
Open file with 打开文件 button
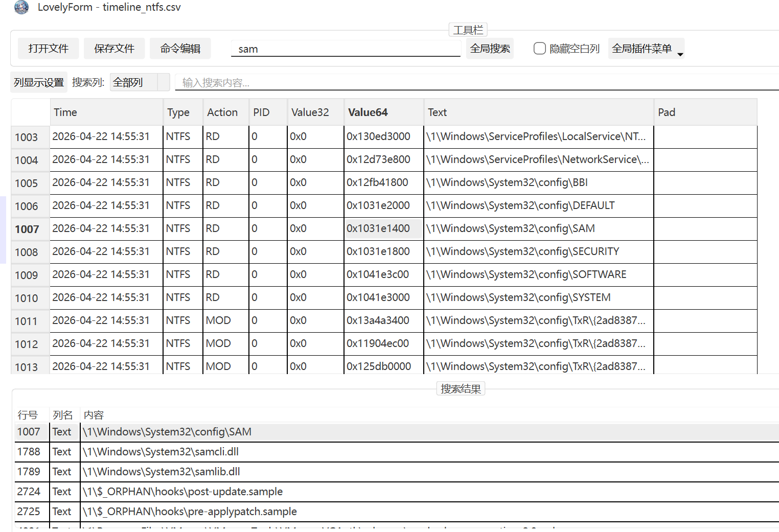click(48, 49)
